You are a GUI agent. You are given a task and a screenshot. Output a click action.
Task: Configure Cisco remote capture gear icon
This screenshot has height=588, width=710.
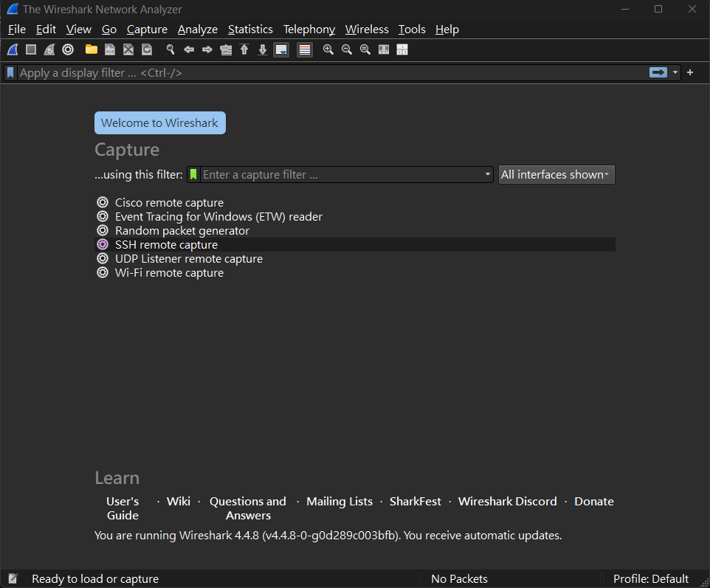click(x=103, y=202)
